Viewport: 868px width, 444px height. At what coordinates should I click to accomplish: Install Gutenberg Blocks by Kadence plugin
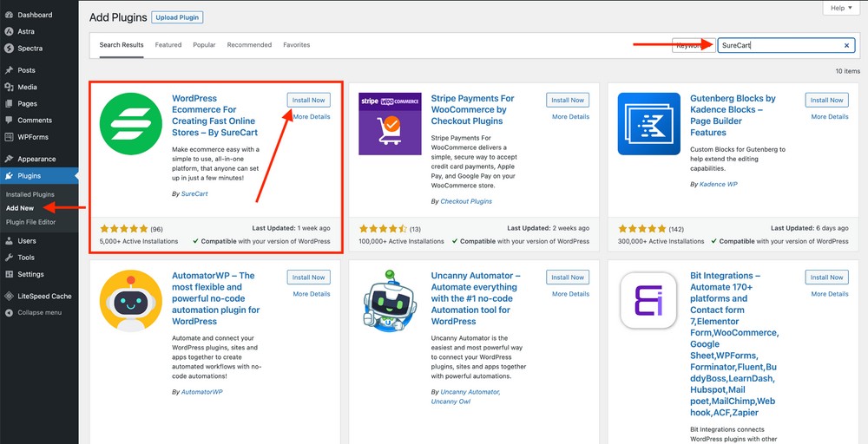coord(826,100)
